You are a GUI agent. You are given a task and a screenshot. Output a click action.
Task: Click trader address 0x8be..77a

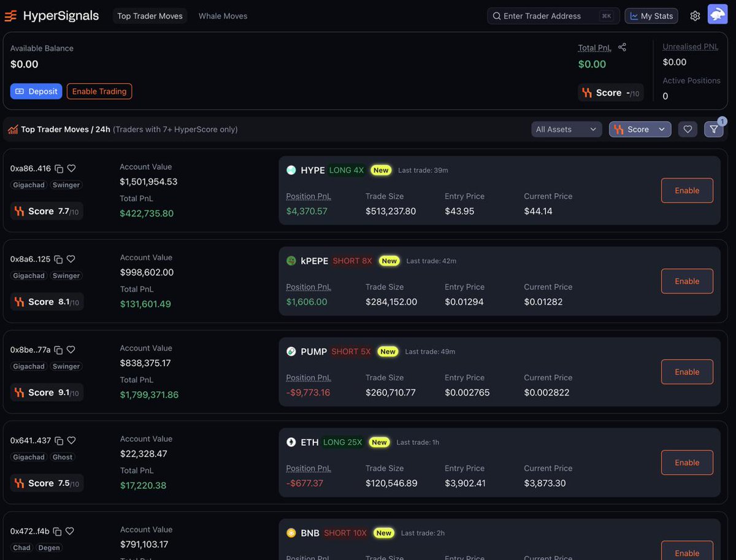(x=31, y=350)
